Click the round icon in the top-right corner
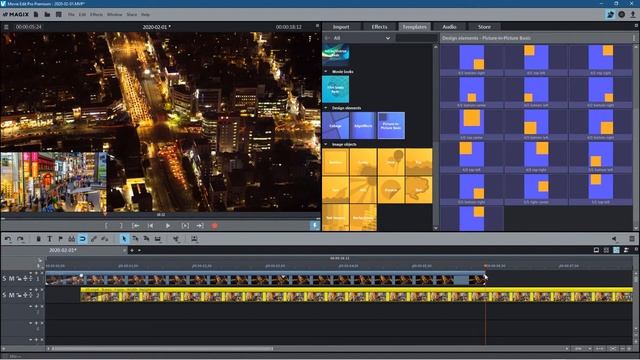This screenshot has height=360, width=640. [x=622, y=14]
